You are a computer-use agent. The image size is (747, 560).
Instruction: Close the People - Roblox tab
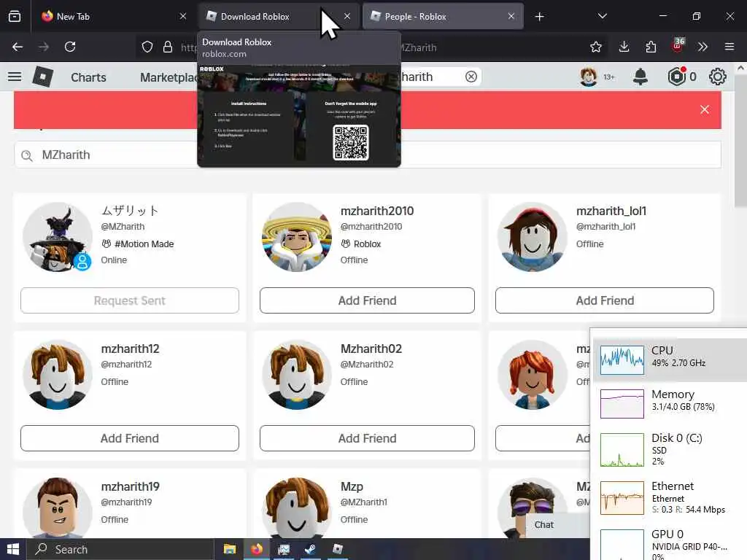(x=511, y=16)
